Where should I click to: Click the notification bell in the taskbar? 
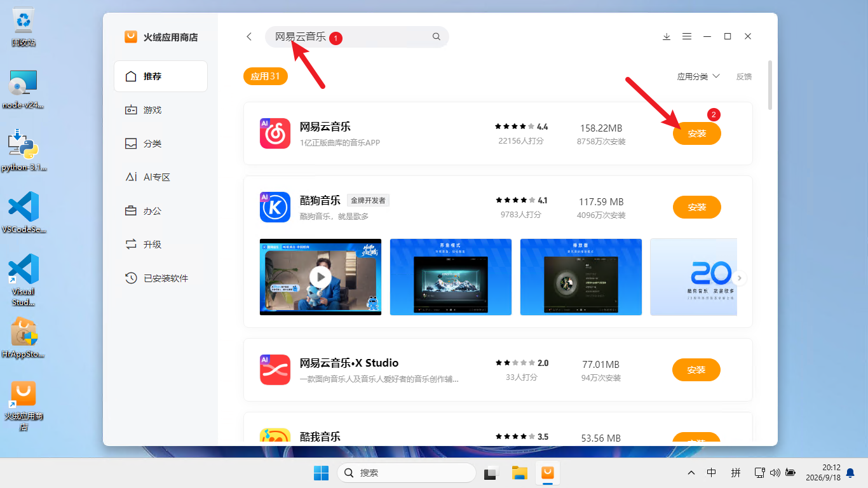click(850, 473)
